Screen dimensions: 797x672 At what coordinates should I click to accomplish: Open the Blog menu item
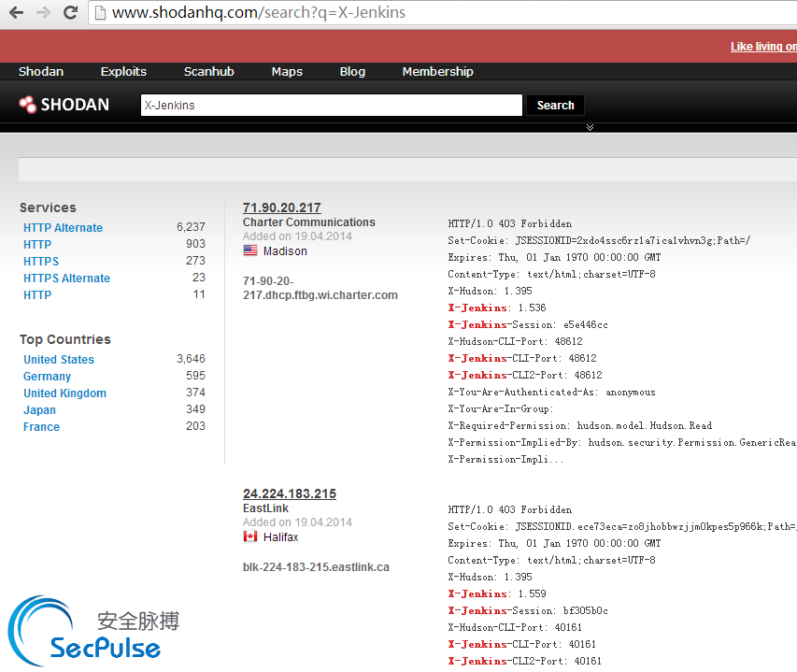[352, 72]
